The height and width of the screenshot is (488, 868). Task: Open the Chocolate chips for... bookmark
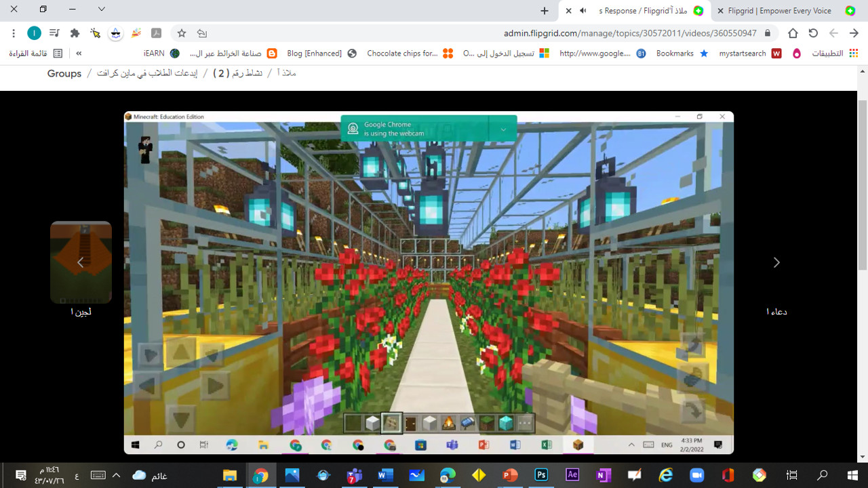[410, 54]
